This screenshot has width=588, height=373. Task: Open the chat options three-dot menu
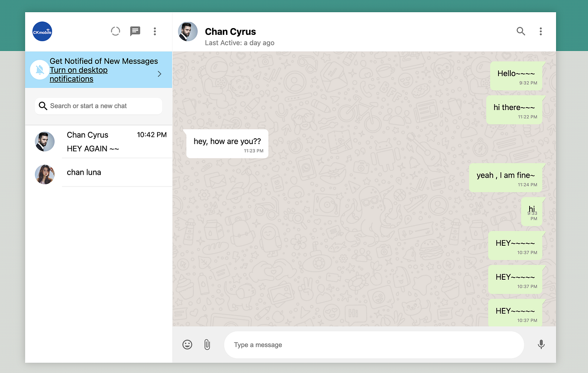click(x=541, y=32)
